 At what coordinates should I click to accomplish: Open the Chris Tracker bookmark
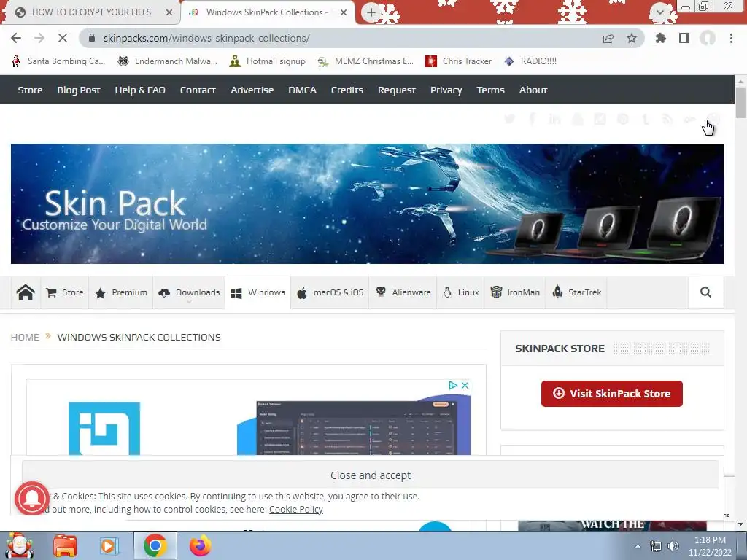458,61
